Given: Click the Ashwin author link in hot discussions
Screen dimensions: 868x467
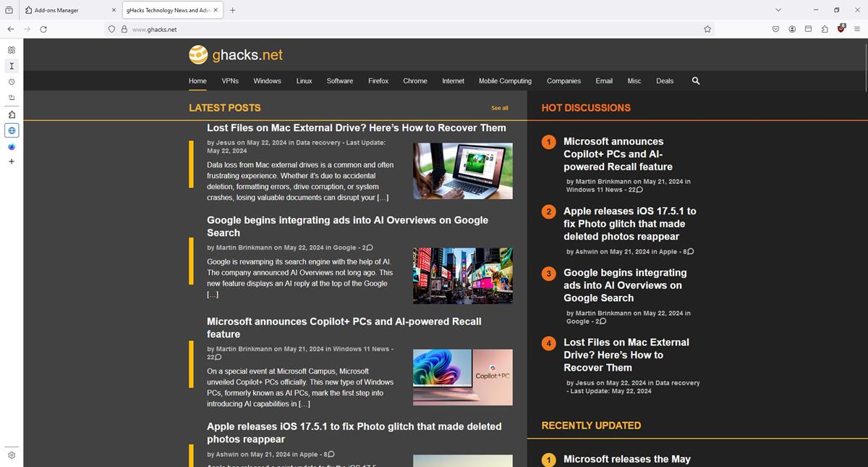Looking at the screenshot, I should pyautogui.click(x=587, y=252).
